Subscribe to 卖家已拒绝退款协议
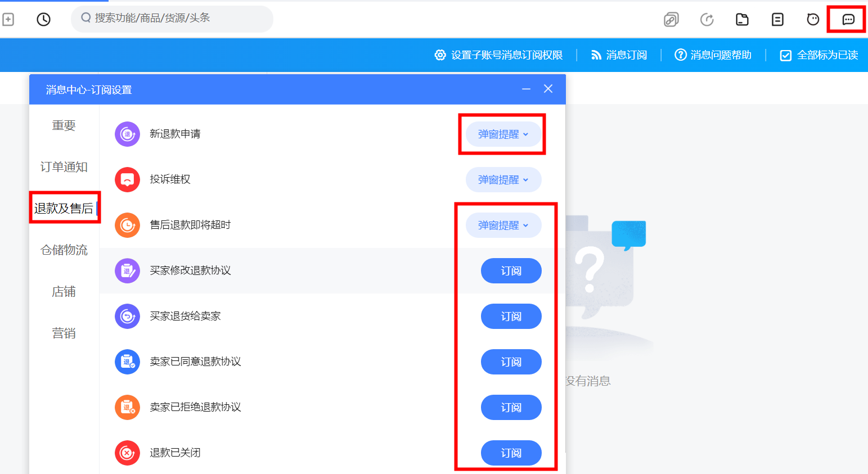868x474 pixels. tap(511, 408)
